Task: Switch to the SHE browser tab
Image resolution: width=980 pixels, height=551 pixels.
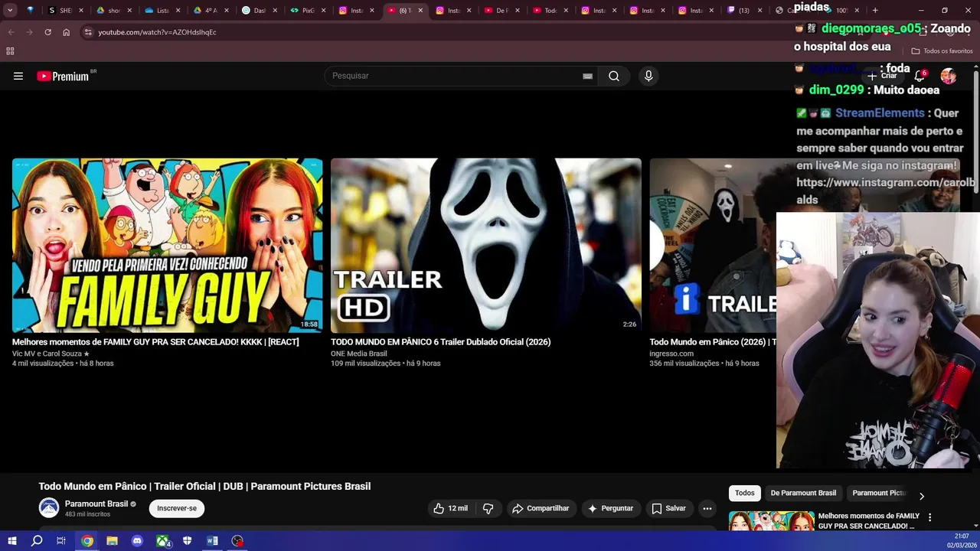Action: pos(64,11)
